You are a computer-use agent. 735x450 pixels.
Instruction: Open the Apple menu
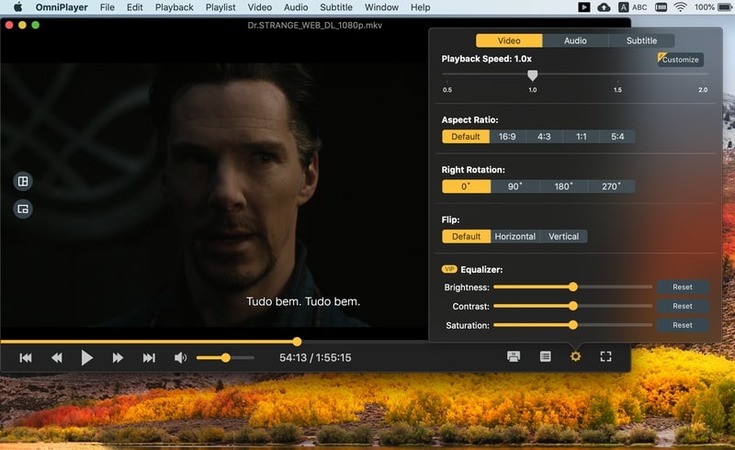point(17,7)
